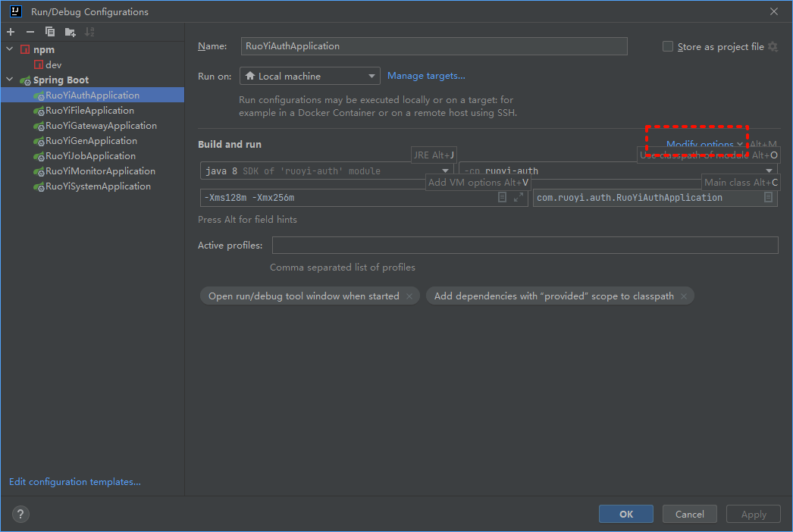Image resolution: width=793 pixels, height=532 pixels.
Task: Remove the 'Open run/debug tool window' chip
Action: [x=409, y=296]
